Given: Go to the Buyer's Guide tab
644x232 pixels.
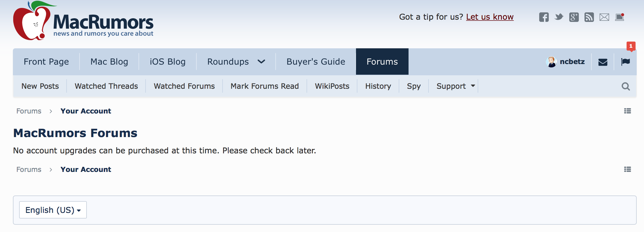Looking at the screenshot, I should point(316,62).
